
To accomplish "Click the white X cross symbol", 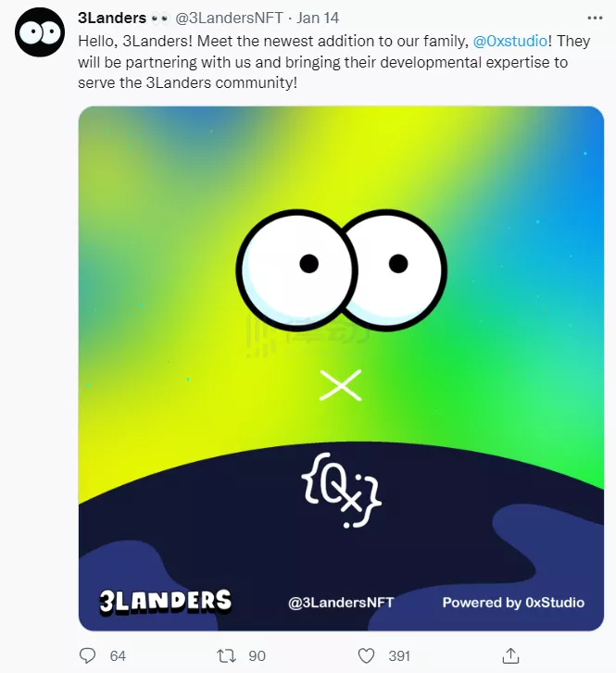I will click(x=341, y=385).
